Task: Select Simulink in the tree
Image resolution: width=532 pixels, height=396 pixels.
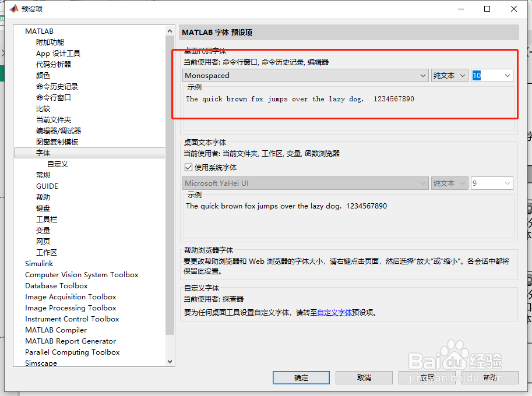Action: tap(39, 263)
